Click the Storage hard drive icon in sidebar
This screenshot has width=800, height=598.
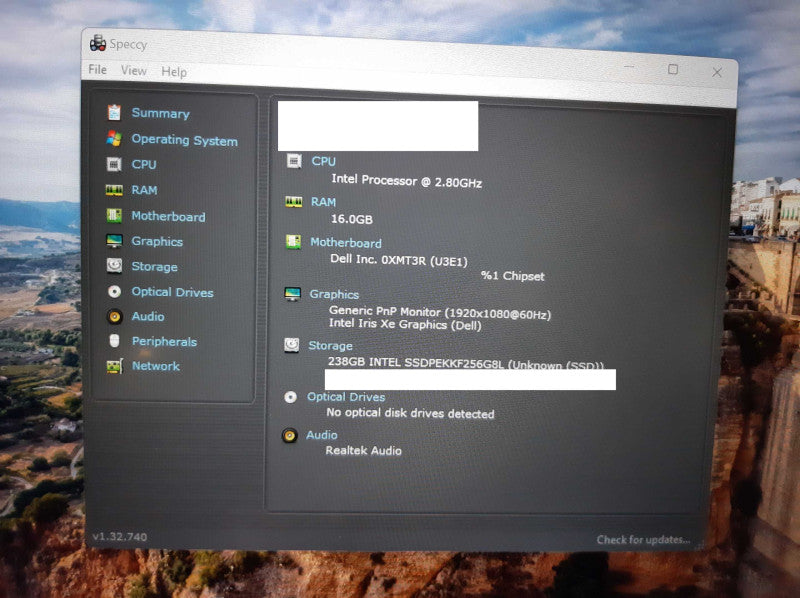tap(114, 265)
